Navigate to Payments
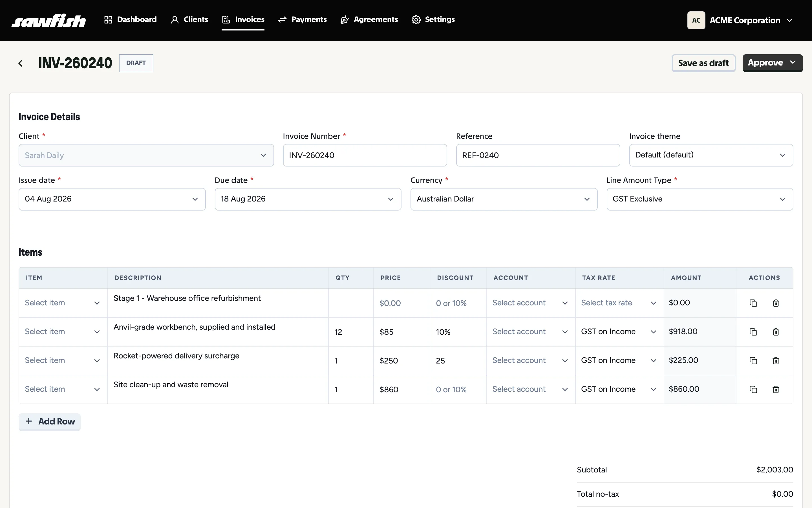The width and height of the screenshot is (812, 508). (x=302, y=19)
